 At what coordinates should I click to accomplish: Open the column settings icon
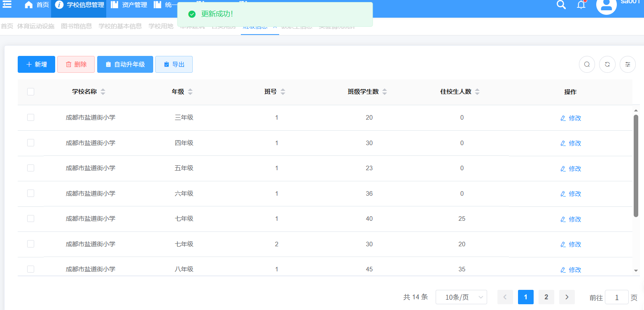point(628,65)
